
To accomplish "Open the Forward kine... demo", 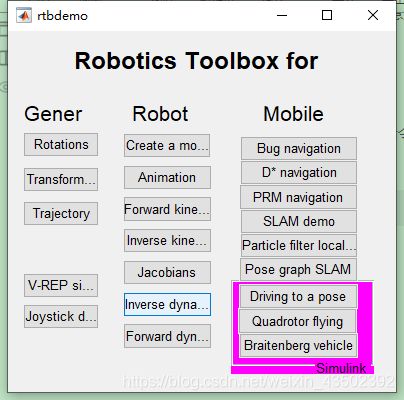I will pyautogui.click(x=167, y=209).
